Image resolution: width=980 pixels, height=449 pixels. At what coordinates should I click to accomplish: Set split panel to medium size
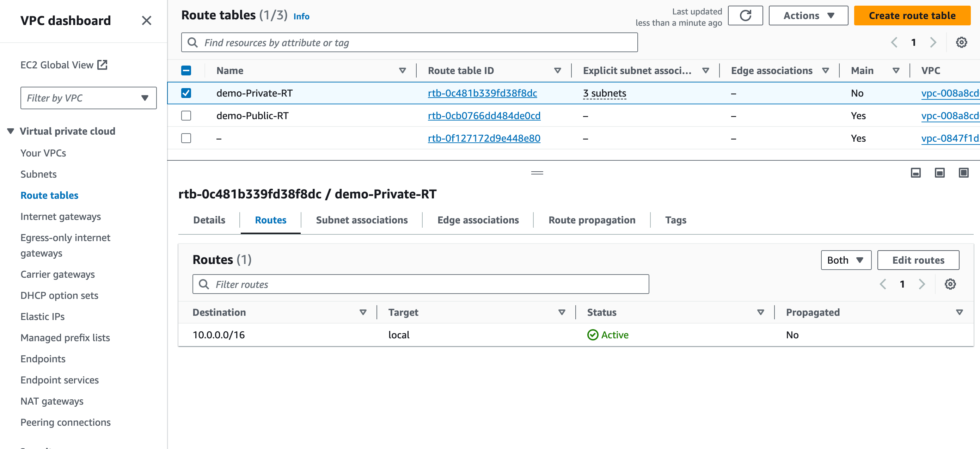point(939,173)
